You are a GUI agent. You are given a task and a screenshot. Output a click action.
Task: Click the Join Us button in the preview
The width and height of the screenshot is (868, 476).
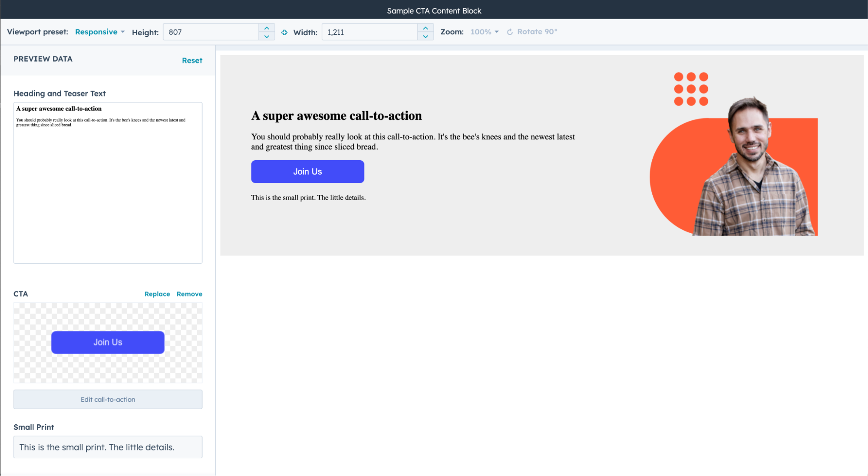tap(307, 171)
